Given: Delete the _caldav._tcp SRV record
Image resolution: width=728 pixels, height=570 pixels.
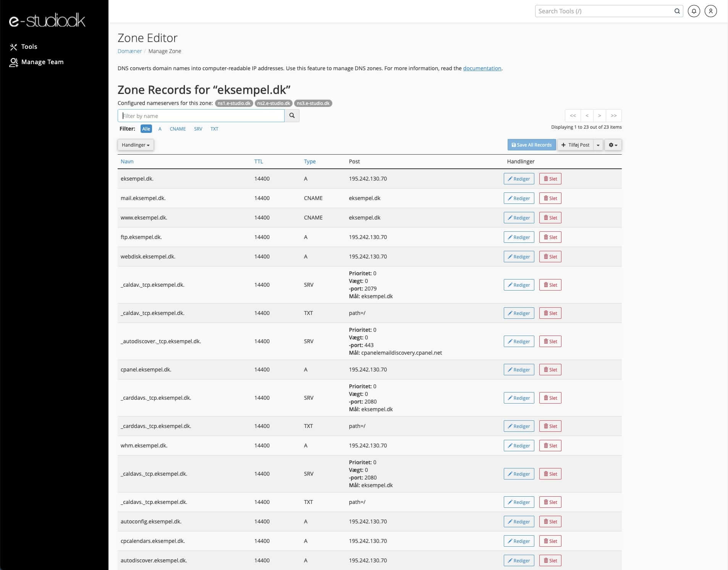Looking at the screenshot, I should pyautogui.click(x=550, y=285).
